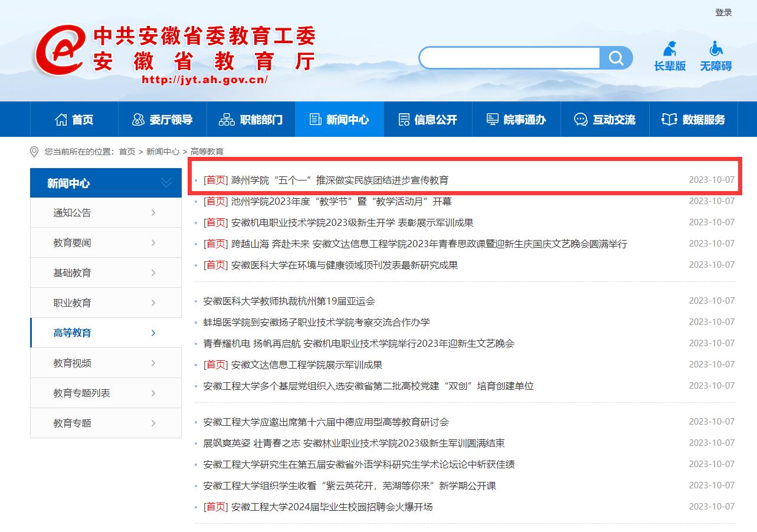Open article 安徽医科大学在环境与健康领域顶刊
The width and height of the screenshot is (757, 532).
tap(345, 265)
